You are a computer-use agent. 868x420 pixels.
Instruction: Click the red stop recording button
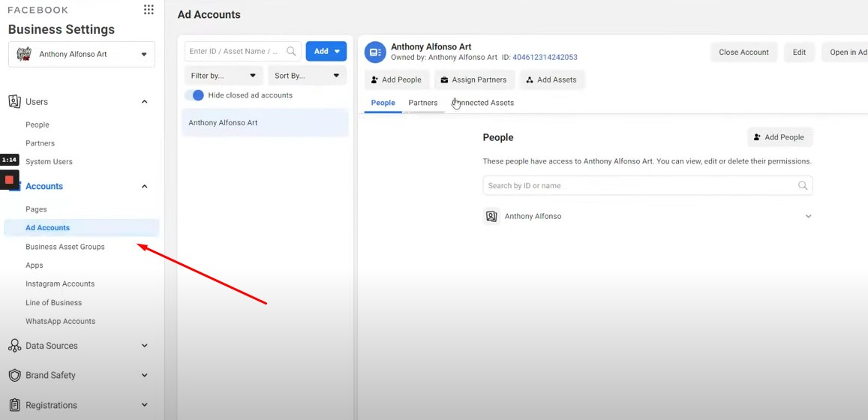click(x=9, y=179)
